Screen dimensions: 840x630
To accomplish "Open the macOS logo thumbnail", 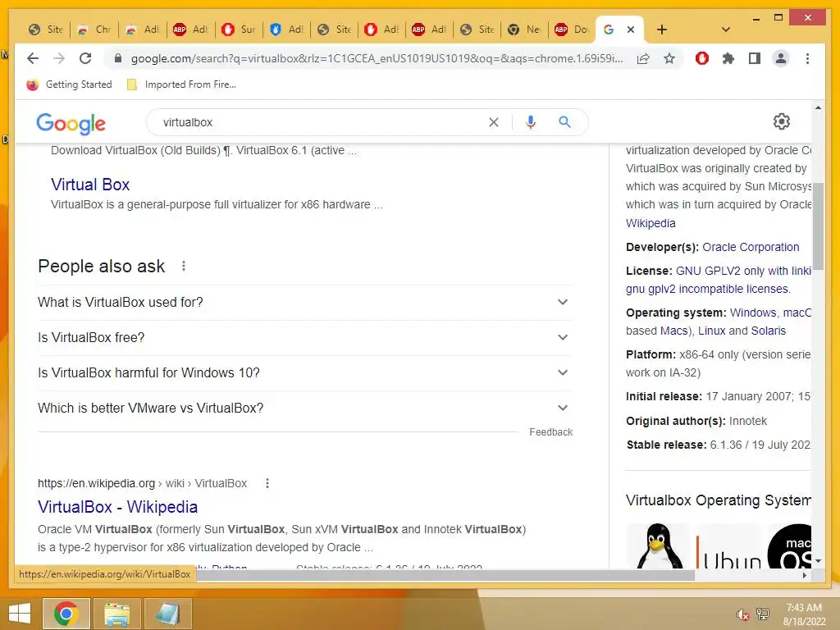I will pyautogui.click(x=790, y=546).
